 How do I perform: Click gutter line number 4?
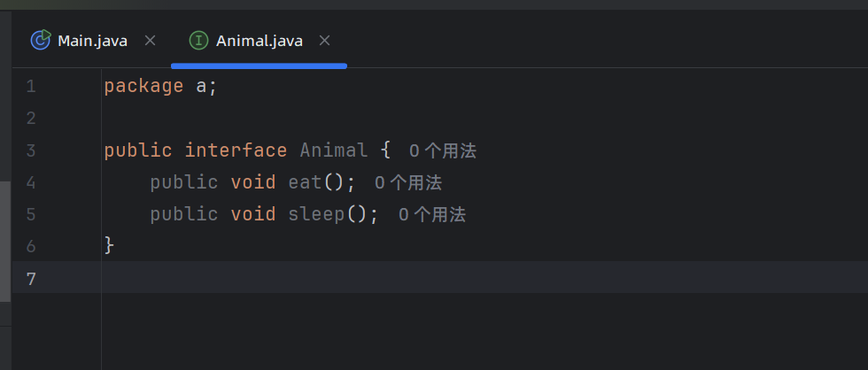pos(31,182)
